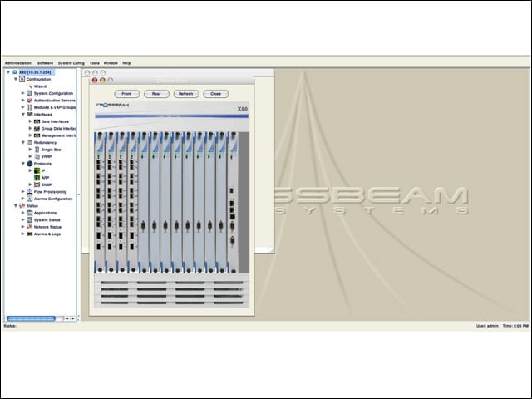Collapse the Redundancy tree node

pyautogui.click(x=23, y=142)
